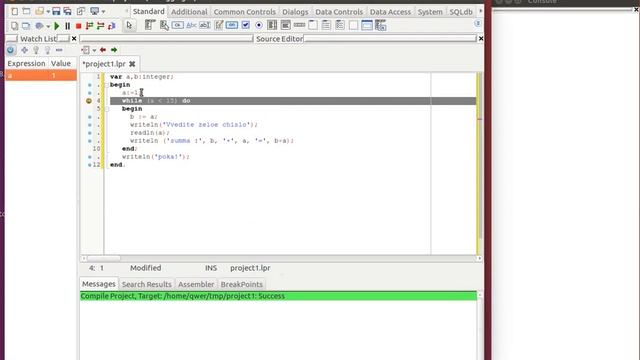
Task: Stop debugging with the red square
Action: tap(78, 26)
